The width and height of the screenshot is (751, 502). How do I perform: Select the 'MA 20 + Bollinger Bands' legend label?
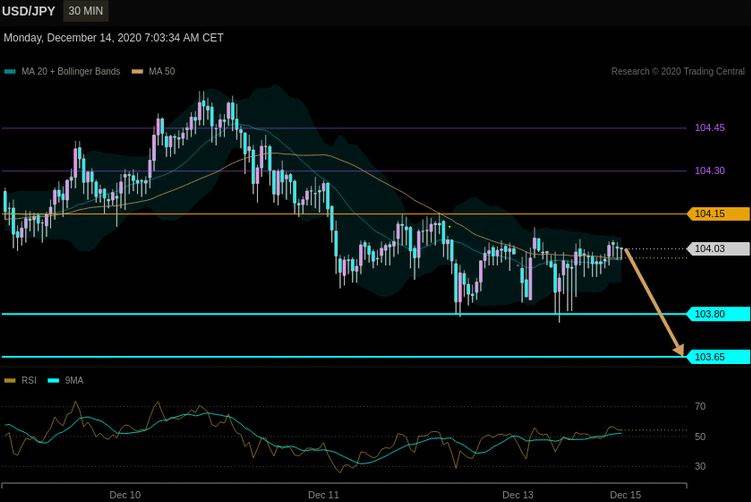pyautogui.click(x=71, y=71)
